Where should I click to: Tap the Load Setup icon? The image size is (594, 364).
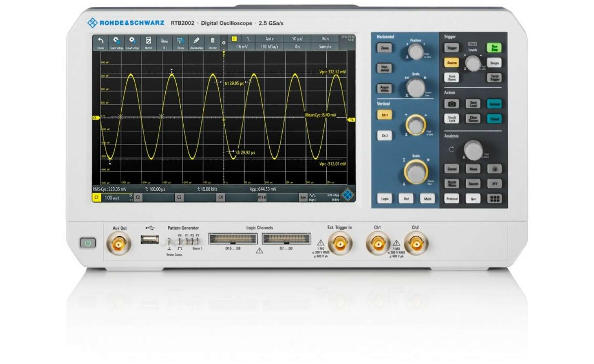(132, 42)
